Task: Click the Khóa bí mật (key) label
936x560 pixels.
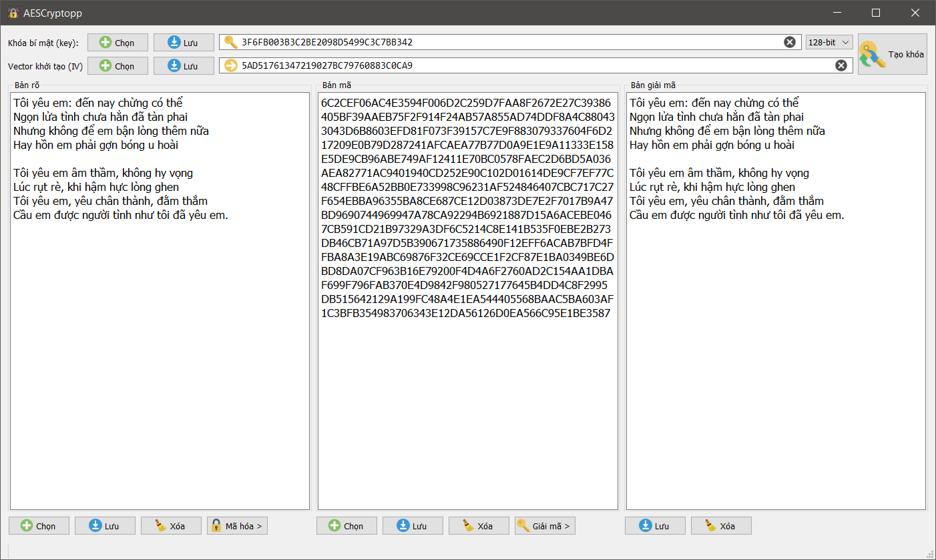Action: pyautogui.click(x=43, y=43)
